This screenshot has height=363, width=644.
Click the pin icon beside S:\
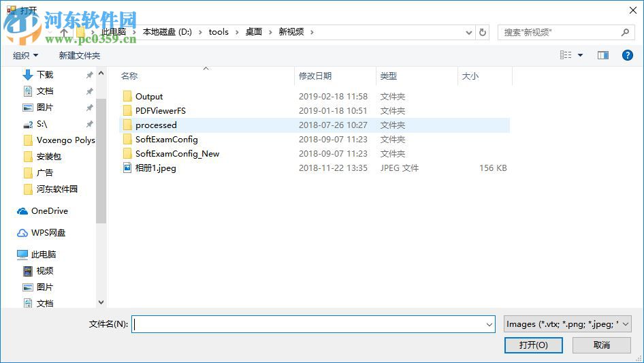pyautogui.click(x=89, y=124)
